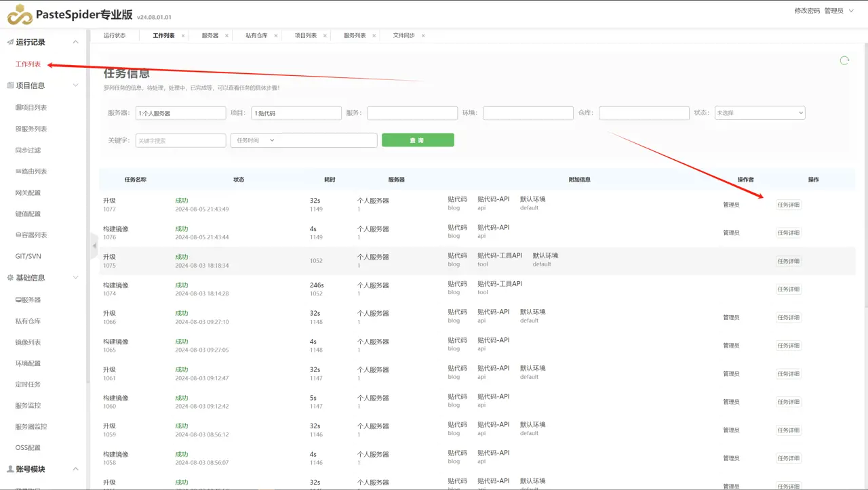Click the PasteSpider logo icon
868x490 pixels.
[x=20, y=14]
